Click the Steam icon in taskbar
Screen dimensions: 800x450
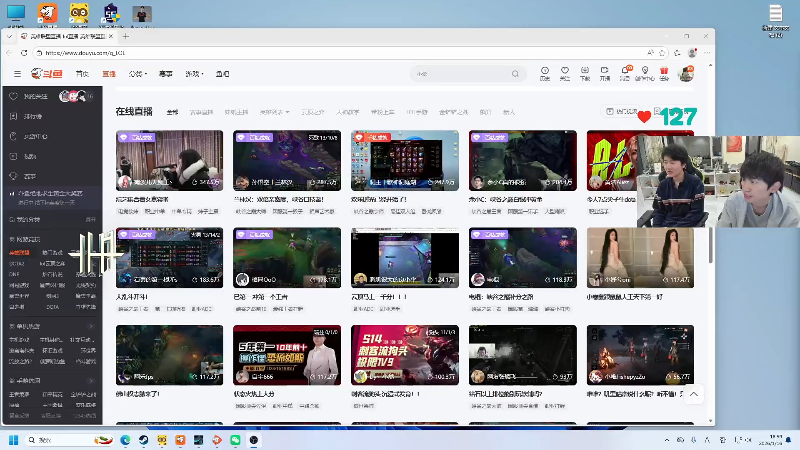tap(145, 440)
